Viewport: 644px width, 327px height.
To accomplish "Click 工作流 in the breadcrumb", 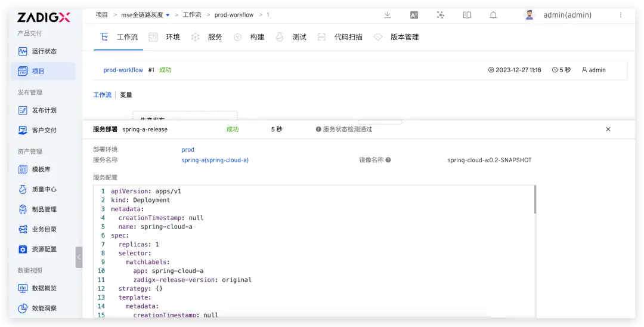I will click(x=192, y=15).
